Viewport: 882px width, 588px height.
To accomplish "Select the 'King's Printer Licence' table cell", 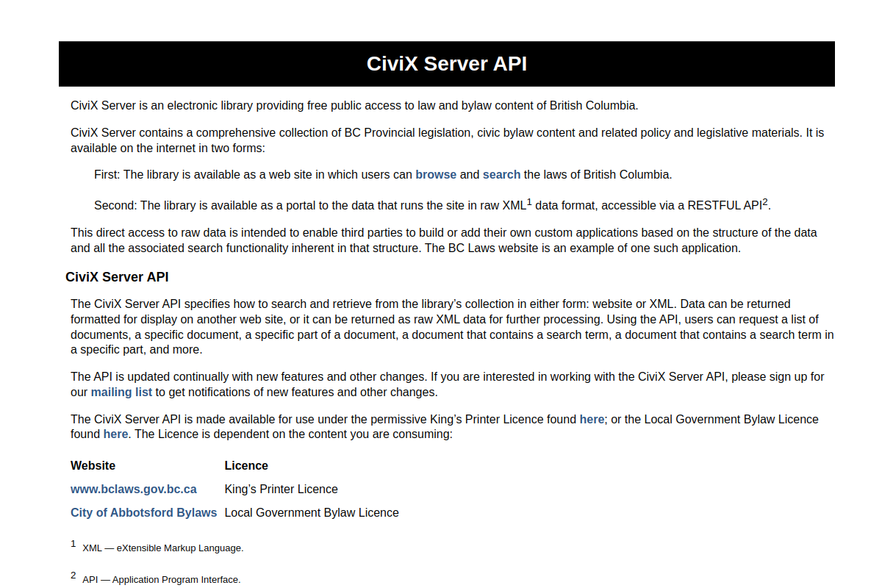I will tap(282, 490).
